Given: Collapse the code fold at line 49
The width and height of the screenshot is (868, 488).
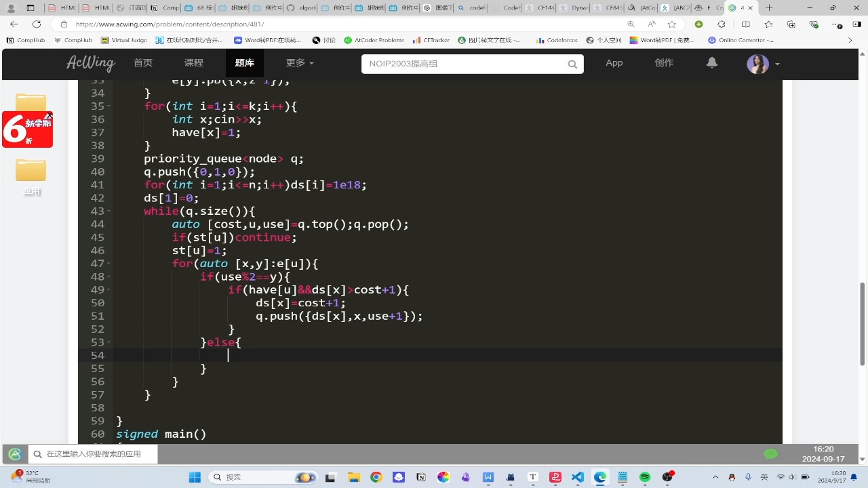Looking at the screenshot, I should tap(110, 290).
